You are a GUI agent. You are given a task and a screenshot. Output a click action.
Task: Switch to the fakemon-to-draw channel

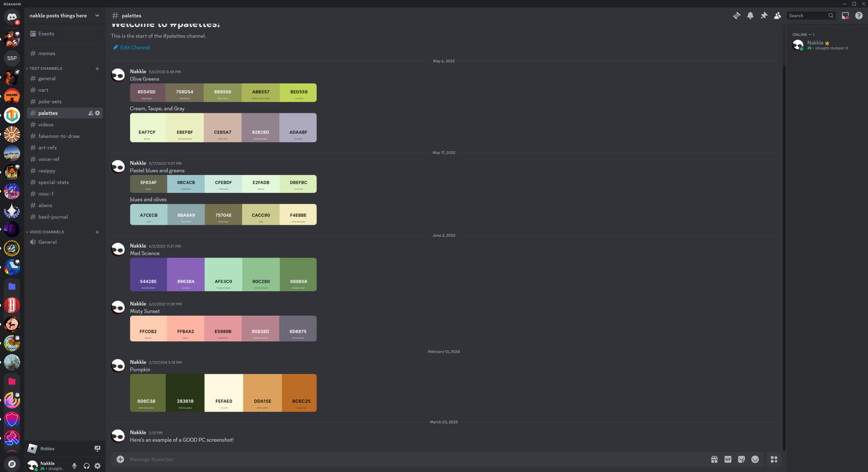58,136
